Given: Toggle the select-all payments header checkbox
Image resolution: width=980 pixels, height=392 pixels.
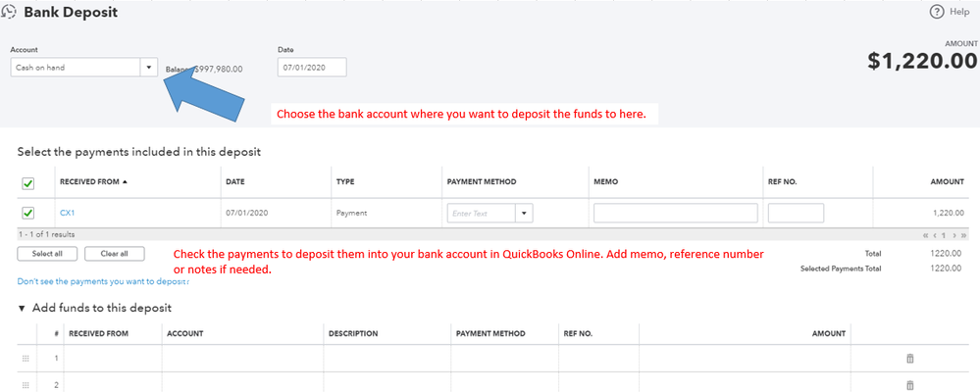Looking at the screenshot, I should click(28, 182).
